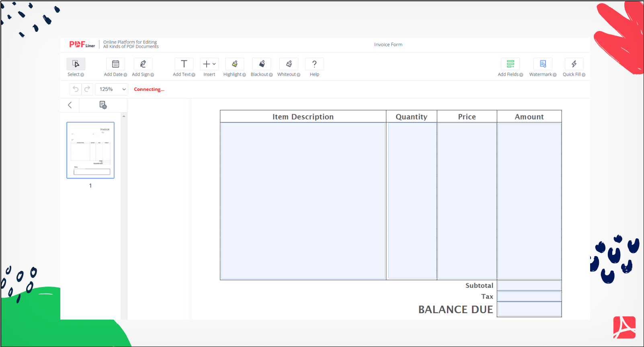Click the Quantity column header
This screenshot has height=347, width=644.
[x=412, y=117]
